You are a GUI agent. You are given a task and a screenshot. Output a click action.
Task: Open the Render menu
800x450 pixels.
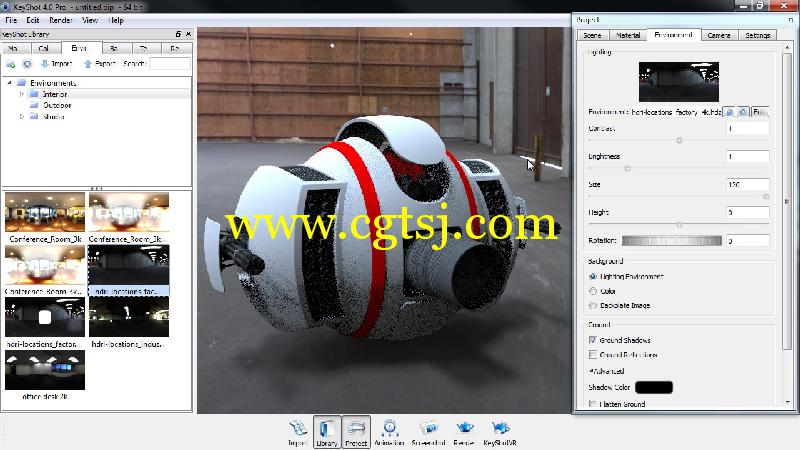(61, 20)
